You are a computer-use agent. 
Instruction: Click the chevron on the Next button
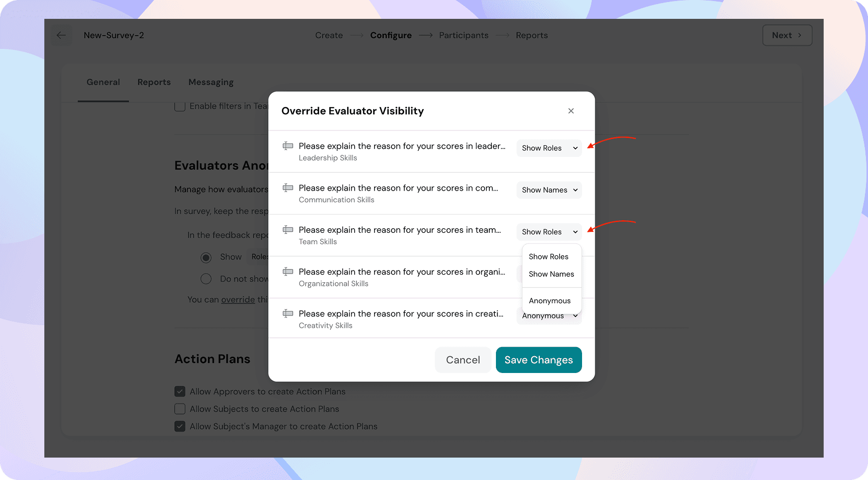pos(800,35)
